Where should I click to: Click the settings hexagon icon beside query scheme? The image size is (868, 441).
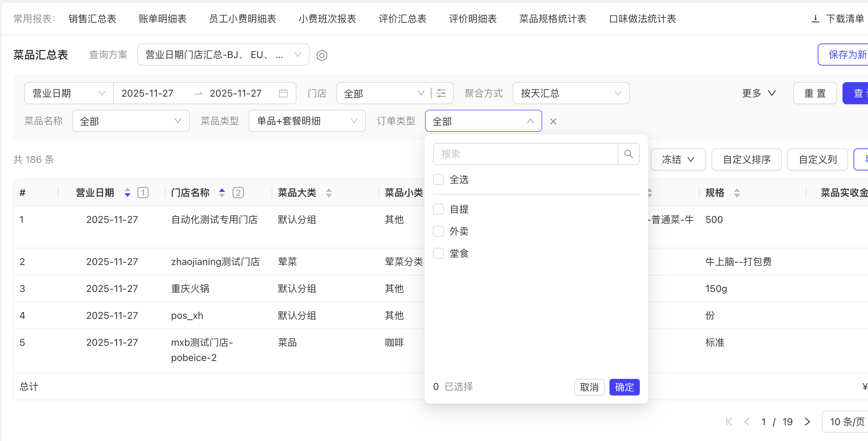[x=322, y=55]
